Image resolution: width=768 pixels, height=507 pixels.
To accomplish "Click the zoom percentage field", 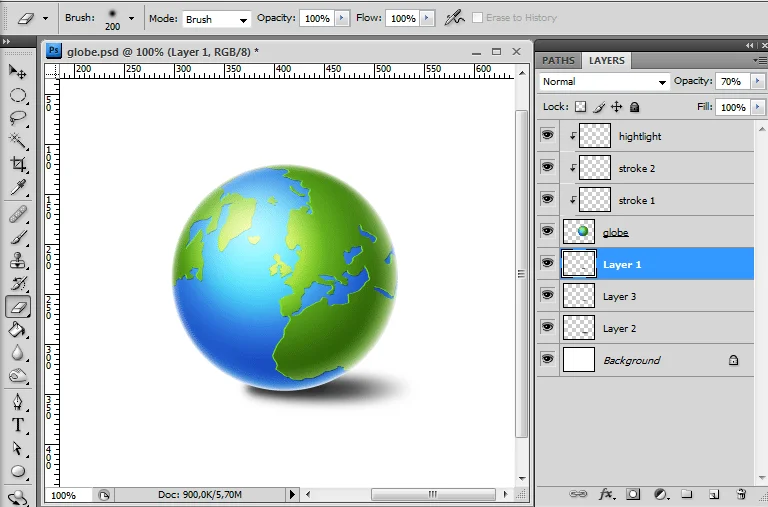I will (x=68, y=495).
